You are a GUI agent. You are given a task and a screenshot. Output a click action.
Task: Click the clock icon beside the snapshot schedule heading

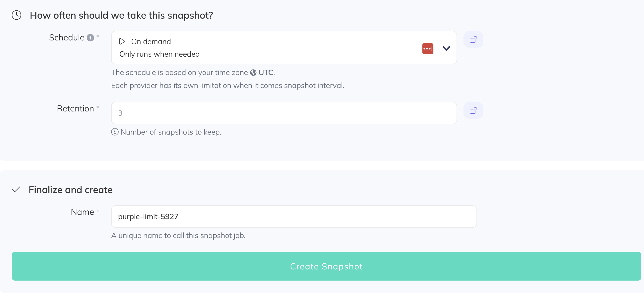[16, 15]
